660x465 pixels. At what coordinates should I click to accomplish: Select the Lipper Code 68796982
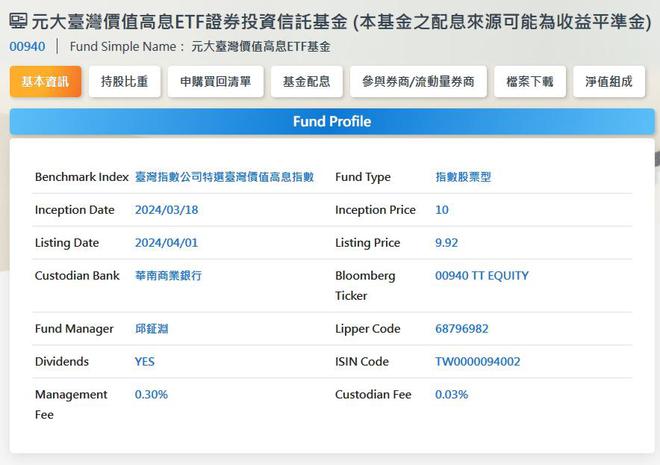(462, 329)
